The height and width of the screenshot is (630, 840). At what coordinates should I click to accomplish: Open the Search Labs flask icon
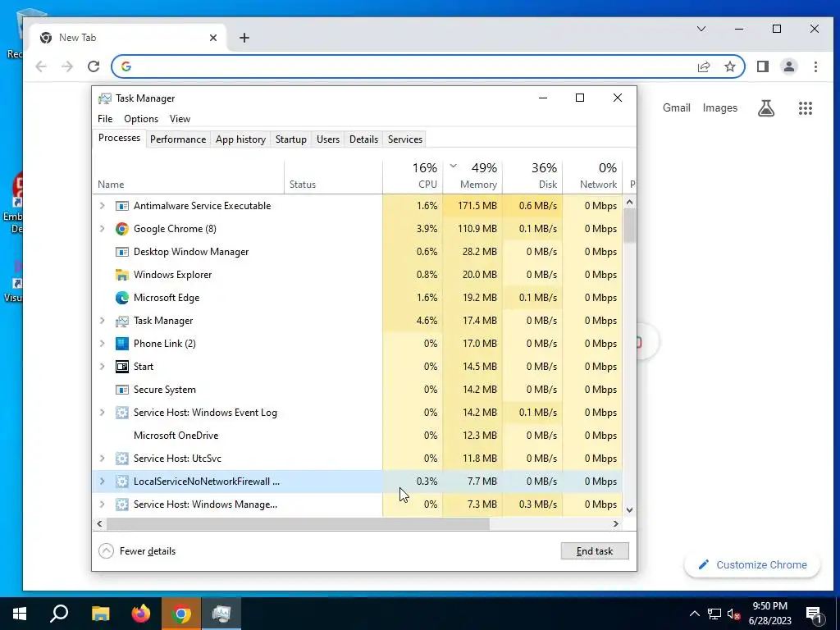766,108
